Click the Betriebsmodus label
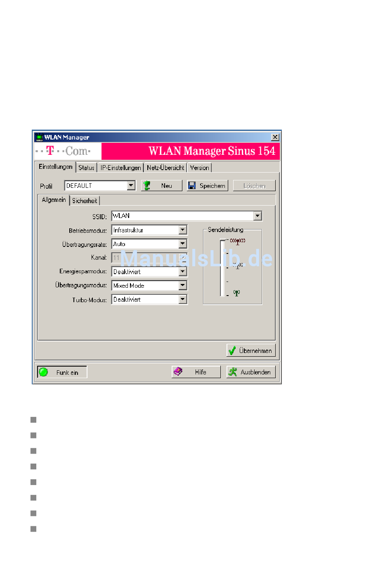The width and height of the screenshot is (392, 561). coord(88,230)
